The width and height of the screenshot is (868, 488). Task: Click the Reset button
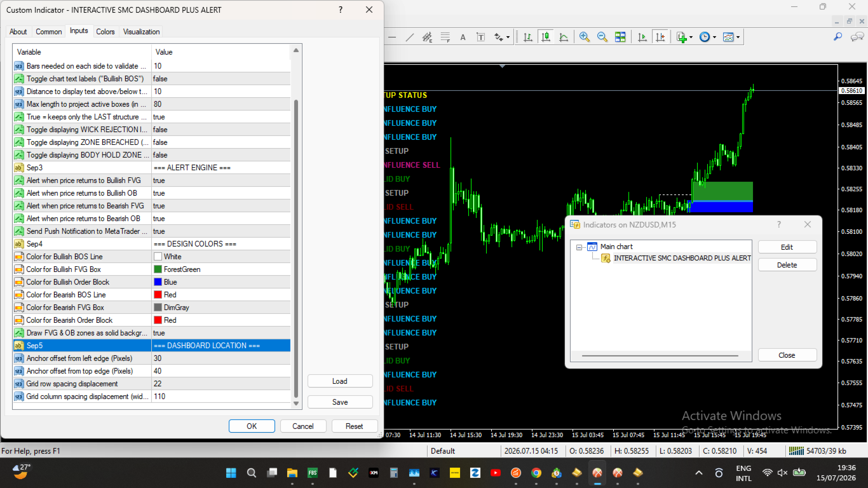[355, 426]
